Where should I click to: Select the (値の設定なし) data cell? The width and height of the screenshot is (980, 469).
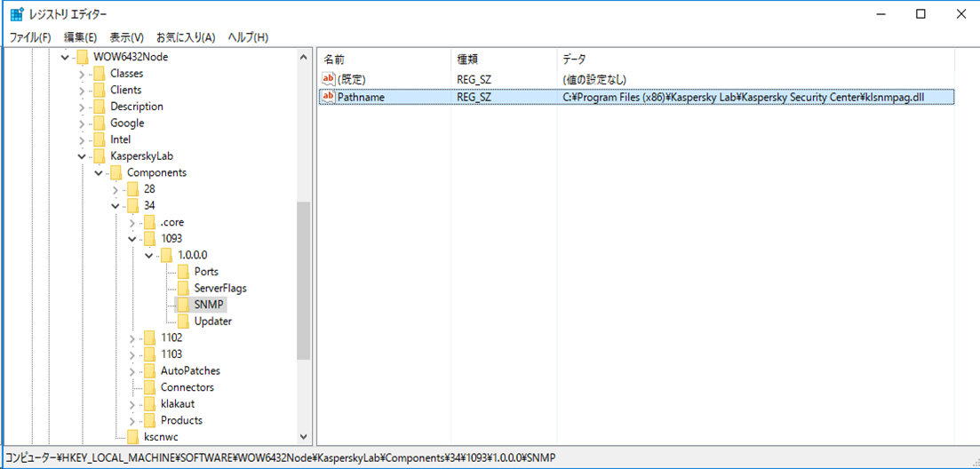point(594,79)
